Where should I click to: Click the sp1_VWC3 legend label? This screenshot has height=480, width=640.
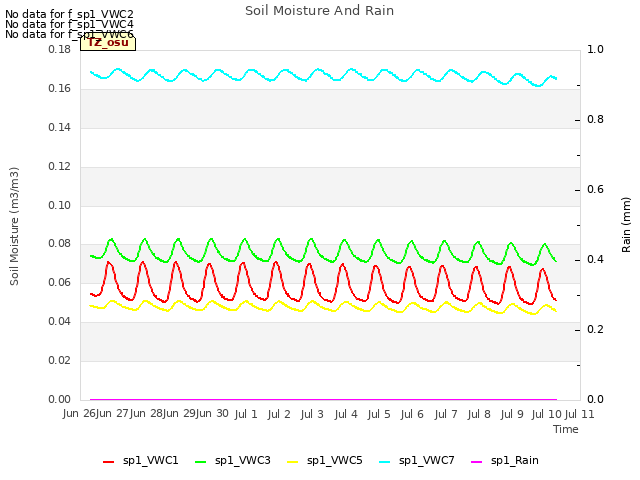(242, 460)
